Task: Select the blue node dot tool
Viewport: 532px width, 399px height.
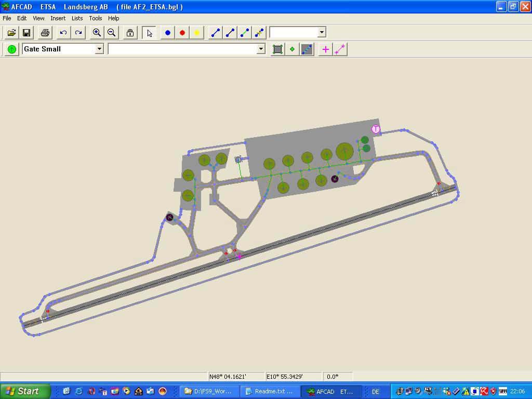Action: 168,33
